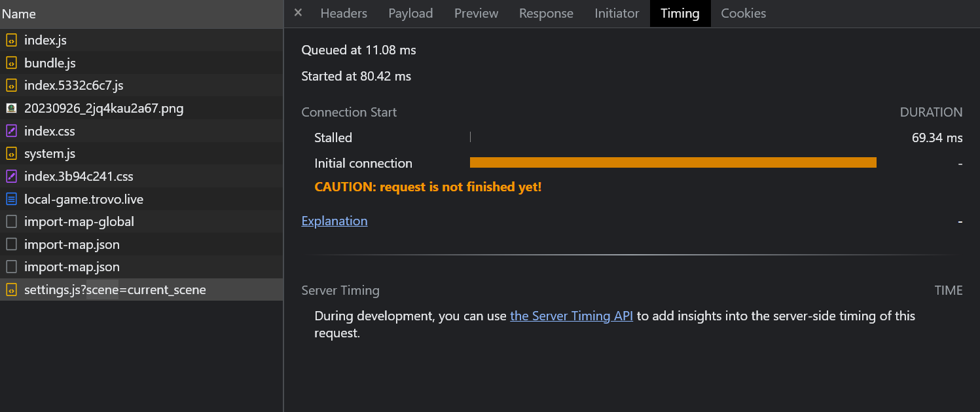Open the Payload tab

tap(410, 14)
